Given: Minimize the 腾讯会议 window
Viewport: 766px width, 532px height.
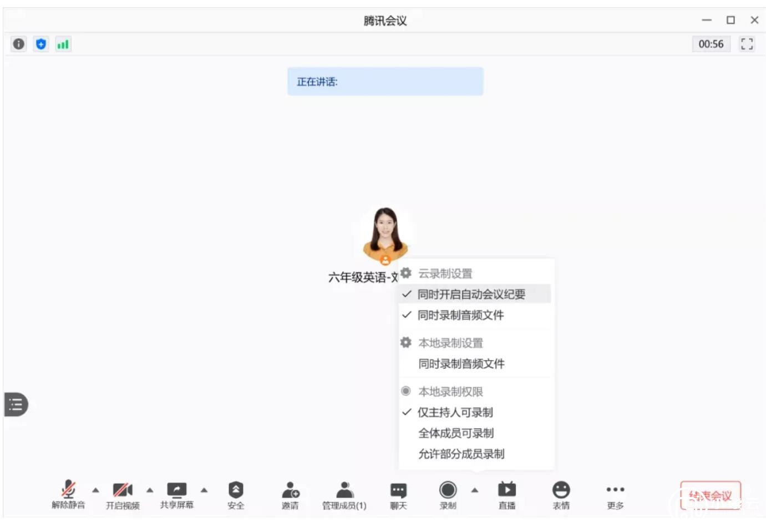Looking at the screenshot, I should click(707, 20).
